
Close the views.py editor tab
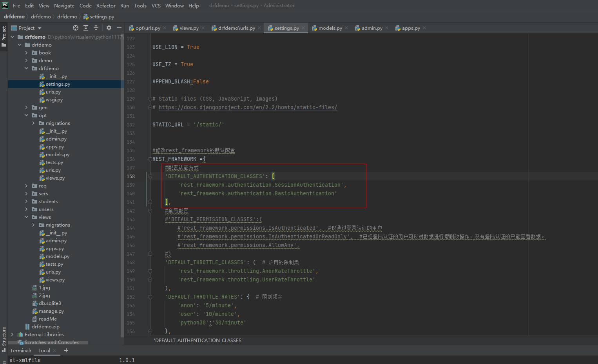tap(203, 28)
